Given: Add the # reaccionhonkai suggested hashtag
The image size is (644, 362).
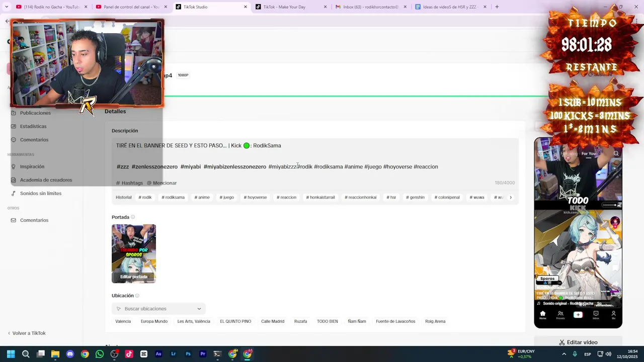Looking at the screenshot, I should coord(361,198).
